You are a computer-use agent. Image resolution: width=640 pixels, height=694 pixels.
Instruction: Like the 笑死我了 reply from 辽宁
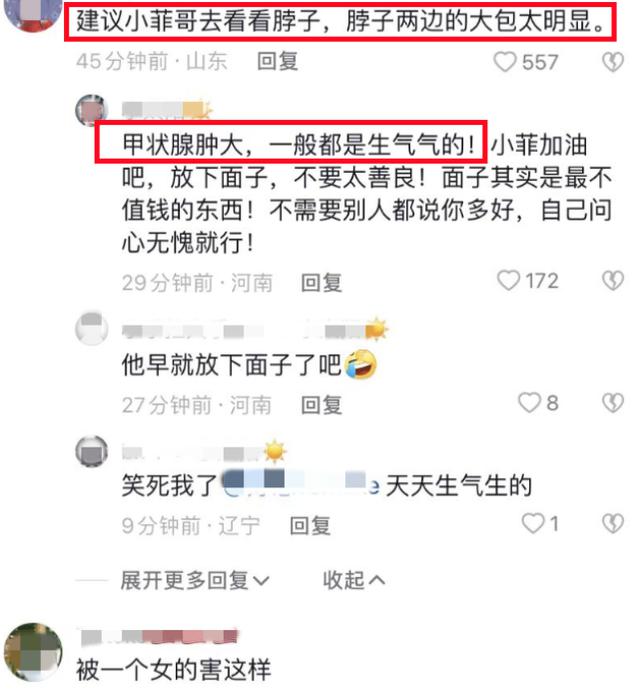(x=533, y=523)
